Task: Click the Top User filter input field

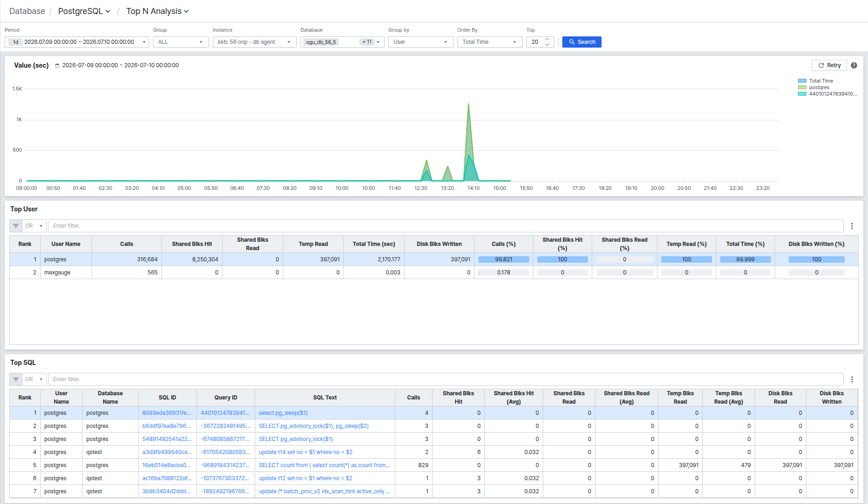Action: [x=446, y=226]
